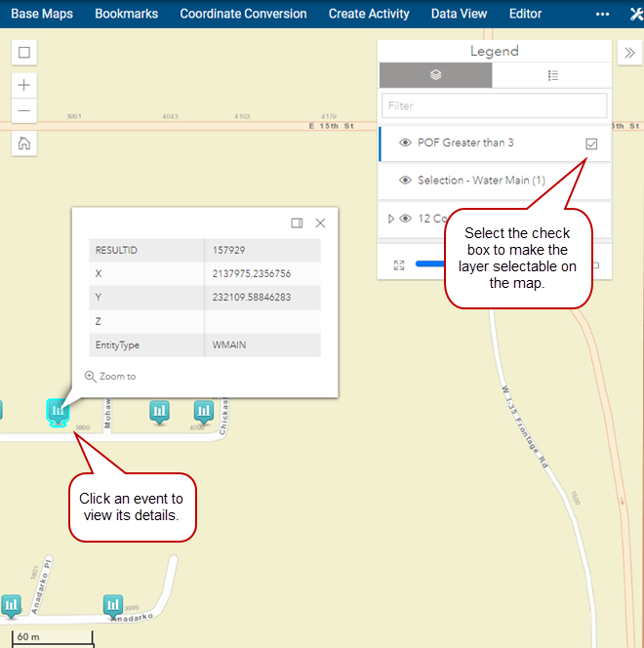The width and height of the screenshot is (644, 648).
Task: Click the full extent icon in Legend footer
Action: (399, 264)
